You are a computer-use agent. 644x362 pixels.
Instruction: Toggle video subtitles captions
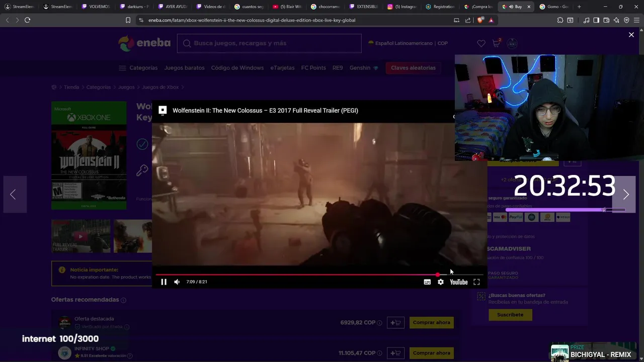tap(427, 282)
